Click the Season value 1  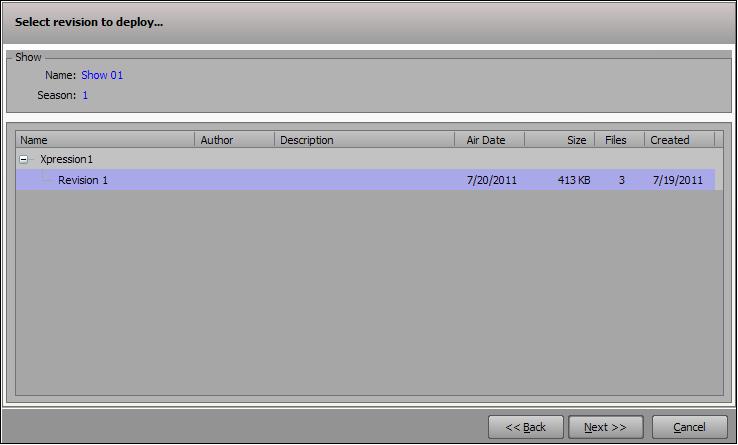[85, 95]
